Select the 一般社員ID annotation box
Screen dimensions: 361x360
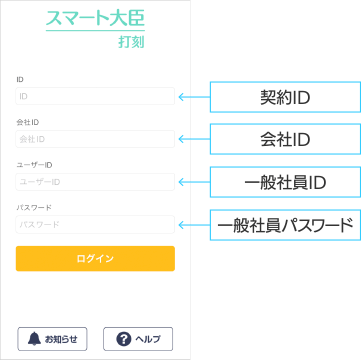[x=285, y=182]
